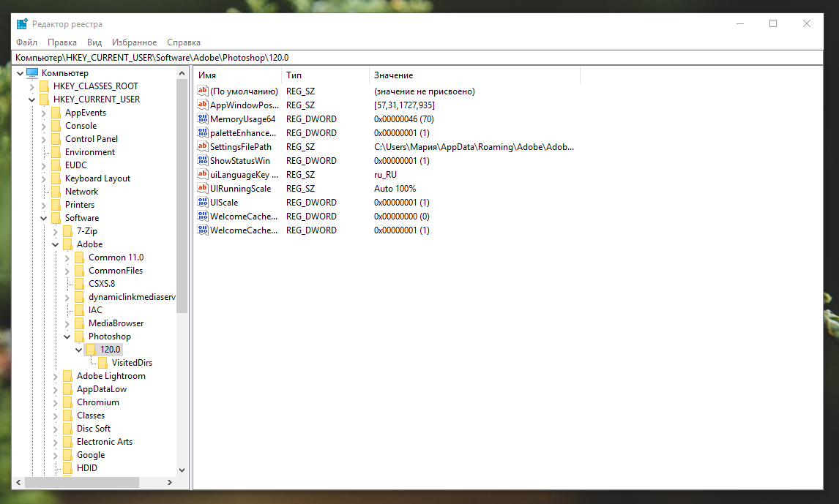The width and height of the screenshot is (839, 504).
Task: Click the folder icon of HDID
Action: pyautogui.click(x=68, y=468)
